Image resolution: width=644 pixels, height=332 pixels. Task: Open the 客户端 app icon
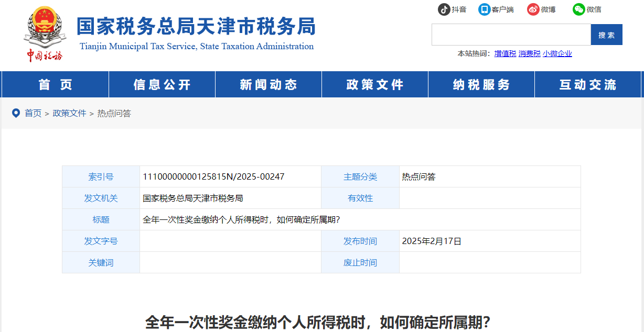[x=482, y=9]
